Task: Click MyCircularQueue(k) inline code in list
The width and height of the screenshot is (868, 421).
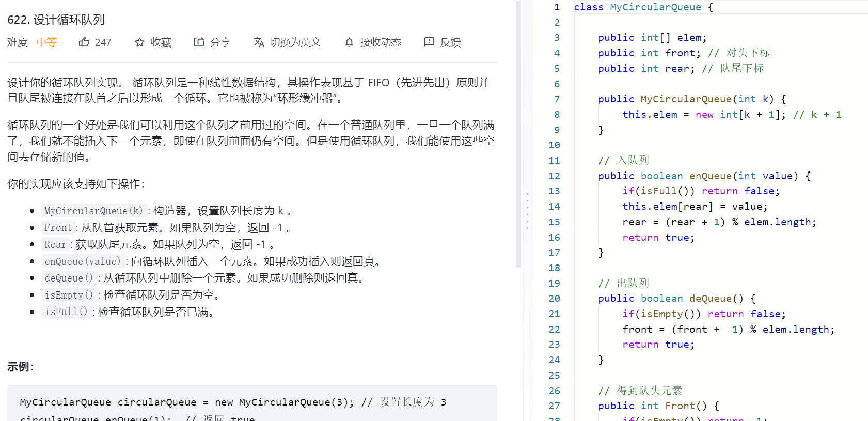Action: point(93,211)
